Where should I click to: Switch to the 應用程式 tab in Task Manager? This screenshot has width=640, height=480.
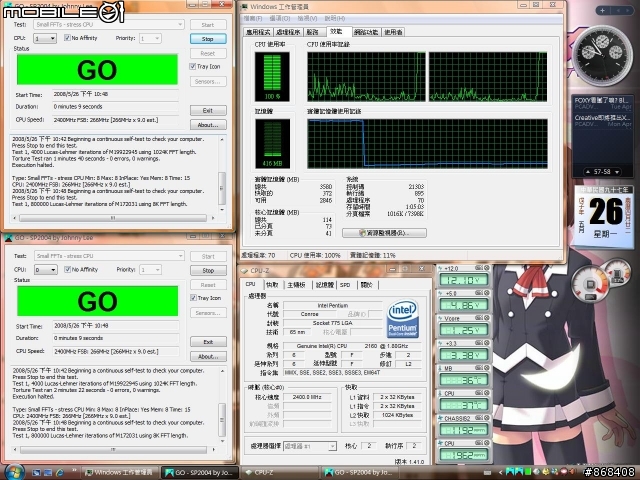pos(258,32)
